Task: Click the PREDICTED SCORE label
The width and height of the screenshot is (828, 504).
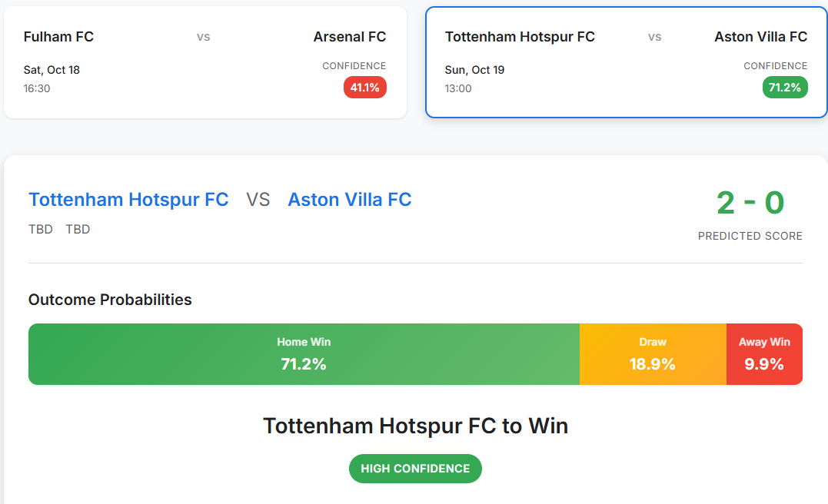Action: coord(750,236)
